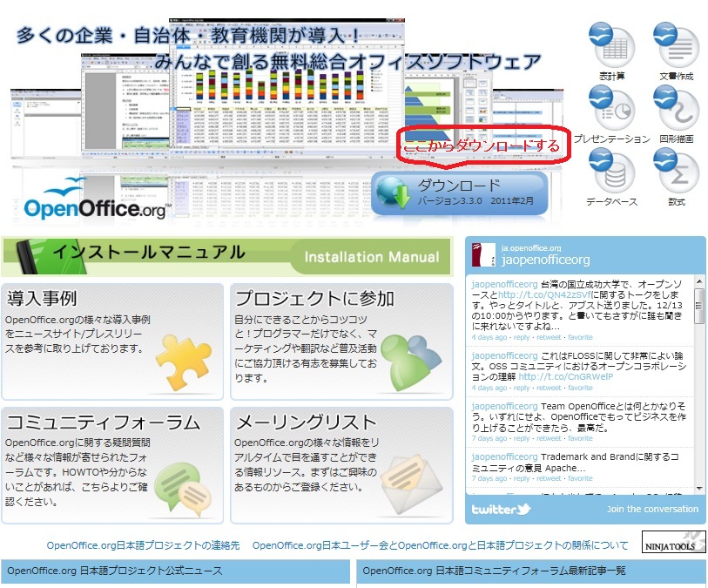Favorite the FLOSS tweet
Image resolution: width=708 pixels, height=588 pixels.
580,388
